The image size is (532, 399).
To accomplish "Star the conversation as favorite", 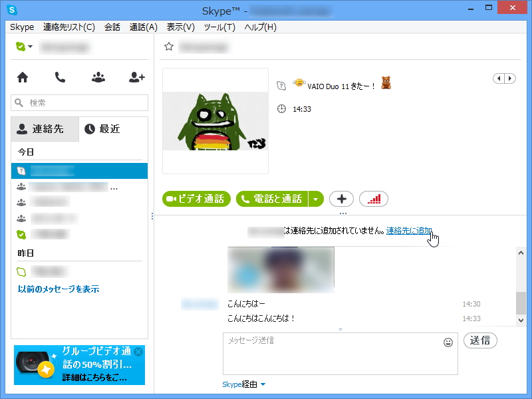I will 168,47.
